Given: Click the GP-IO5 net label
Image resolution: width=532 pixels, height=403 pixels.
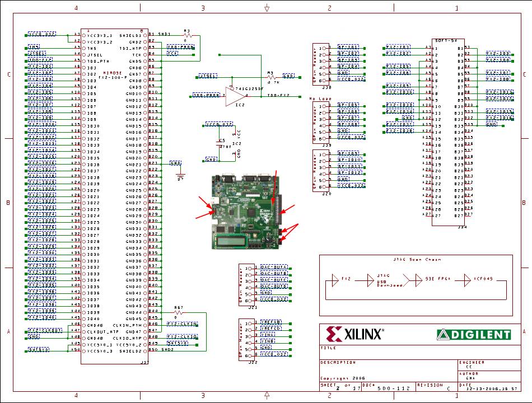Looking at the screenshot, I should click(x=348, y=105).
